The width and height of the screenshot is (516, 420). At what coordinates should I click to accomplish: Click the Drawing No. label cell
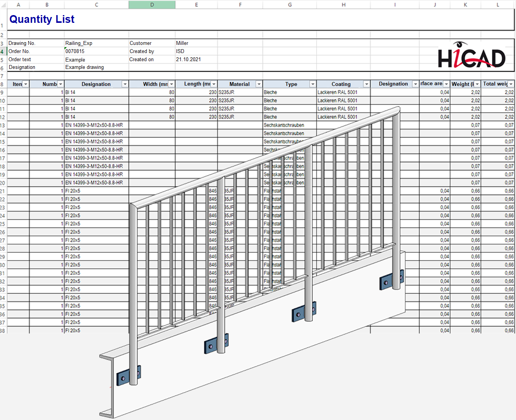tap(36, 43)
